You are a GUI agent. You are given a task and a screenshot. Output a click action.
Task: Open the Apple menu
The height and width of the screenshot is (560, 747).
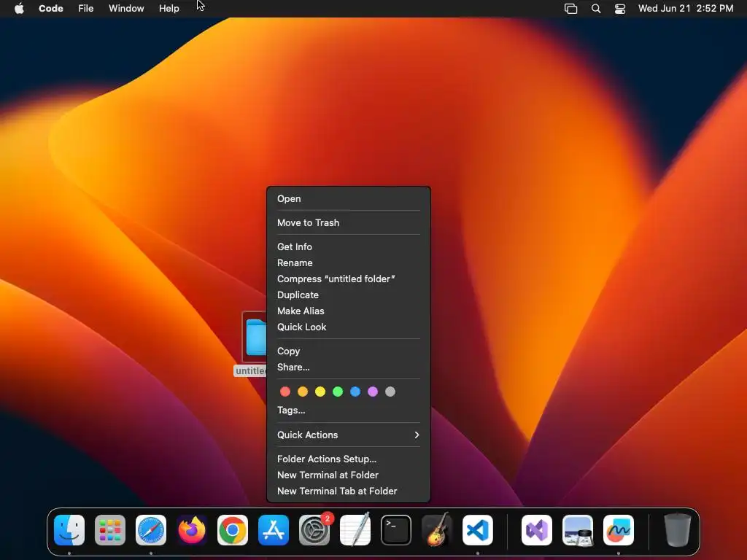point(19,8)
